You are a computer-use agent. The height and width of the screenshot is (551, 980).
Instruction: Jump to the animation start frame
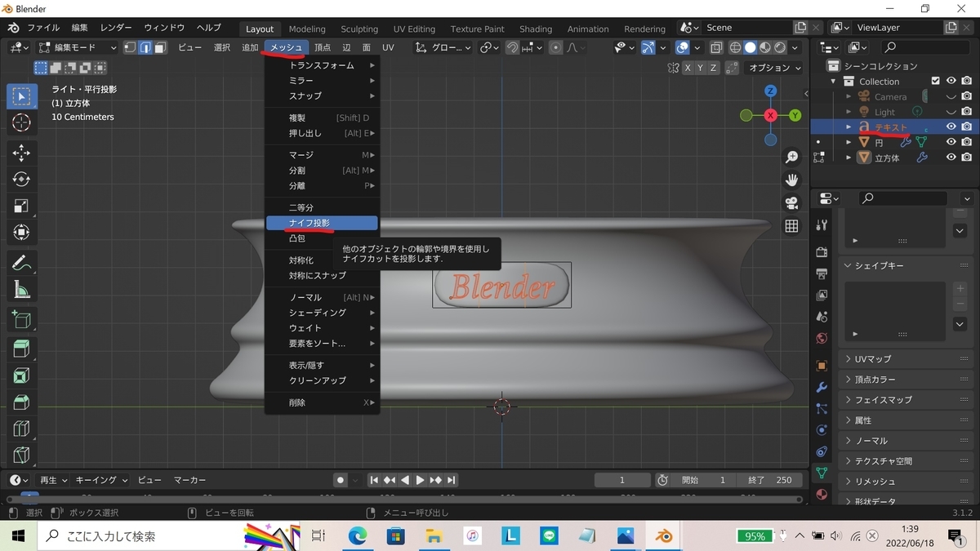[374, 480]
